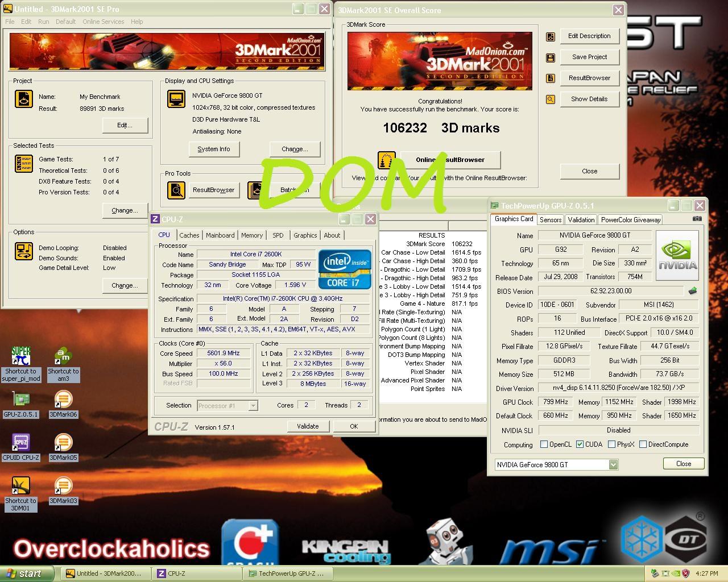Open the 3DMark06 desktop icon
The image size is (728, 582).
[63, 405]
